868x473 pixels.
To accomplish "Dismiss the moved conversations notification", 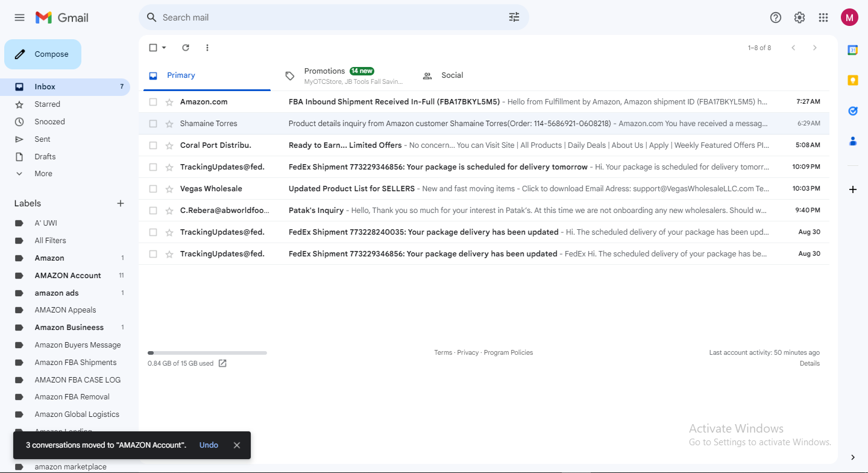I will (x=237, y=445).
